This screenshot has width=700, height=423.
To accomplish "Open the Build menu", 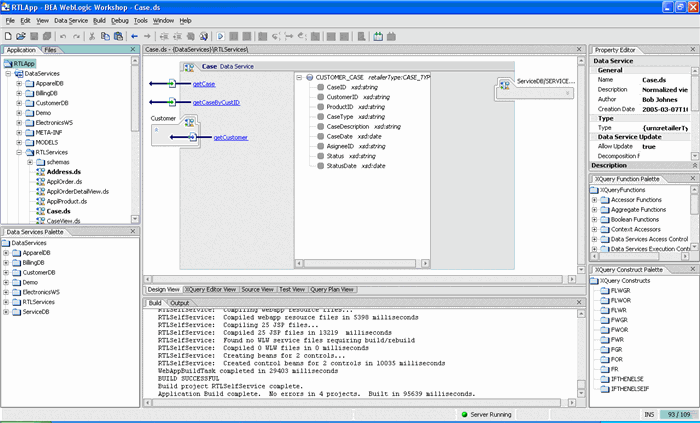I will [x=99, y=21].
